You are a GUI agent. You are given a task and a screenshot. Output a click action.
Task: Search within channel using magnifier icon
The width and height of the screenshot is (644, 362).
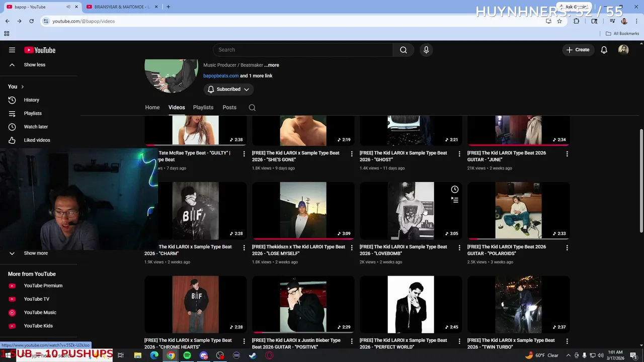point(252,107)
